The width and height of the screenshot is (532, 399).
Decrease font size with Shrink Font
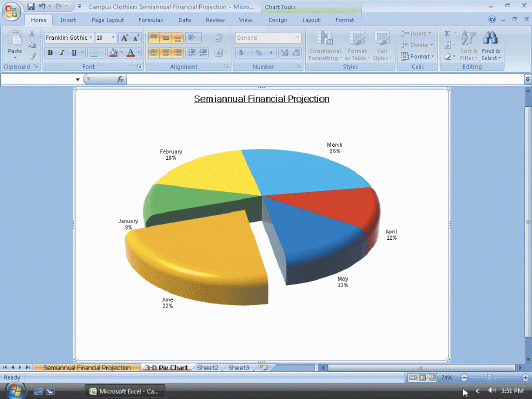point(136,38)
